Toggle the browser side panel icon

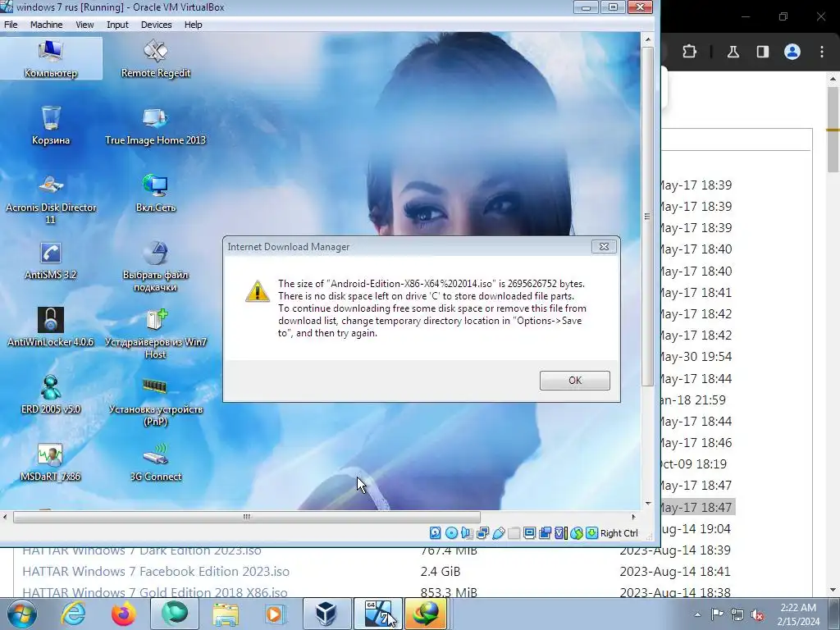pos(763,52)
